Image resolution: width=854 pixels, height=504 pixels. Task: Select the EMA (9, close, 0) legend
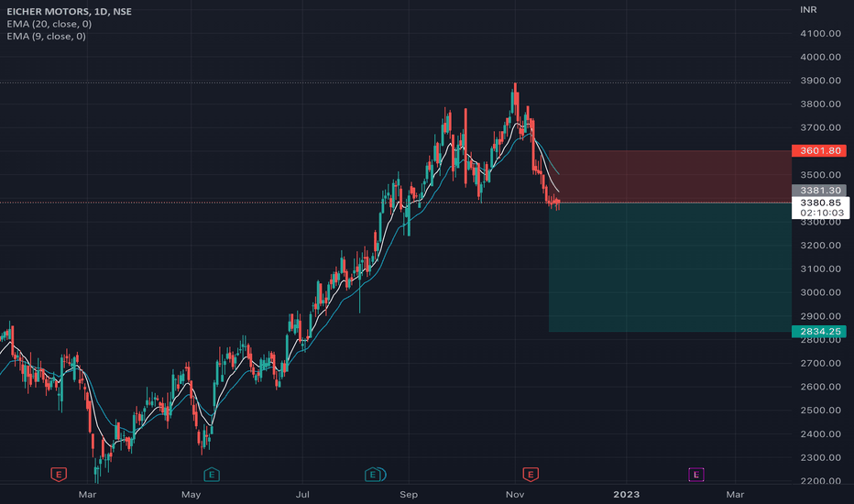coord(47,36)
